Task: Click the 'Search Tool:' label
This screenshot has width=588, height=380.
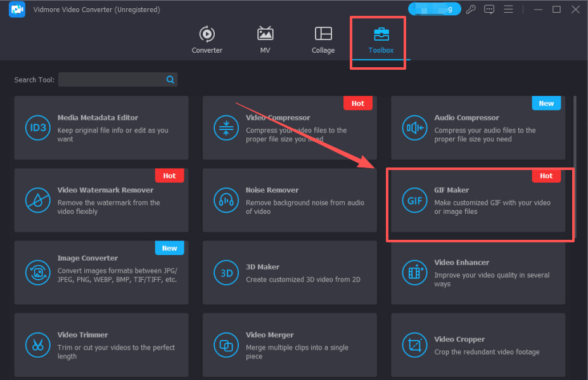Action: [34, 80]
